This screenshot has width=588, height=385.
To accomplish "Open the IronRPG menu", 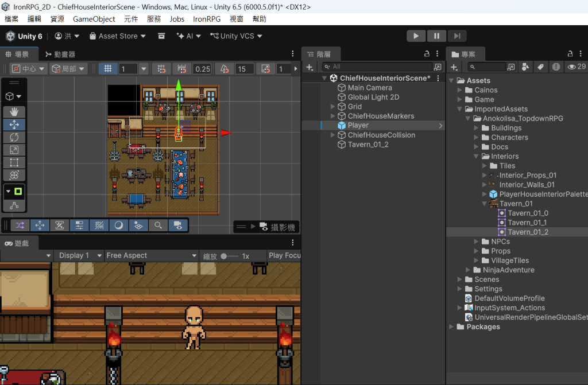I will (207, 19).
